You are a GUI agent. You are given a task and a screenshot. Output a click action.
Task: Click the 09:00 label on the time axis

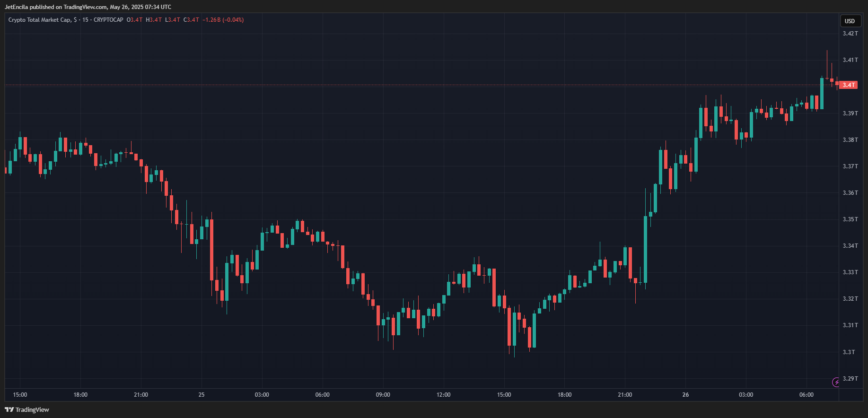tap(383, 395)
